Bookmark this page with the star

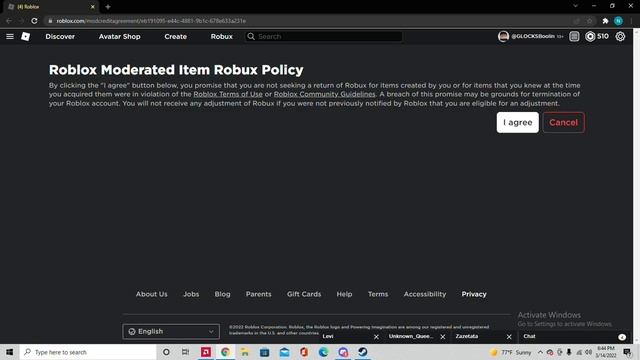pos(589,21)
